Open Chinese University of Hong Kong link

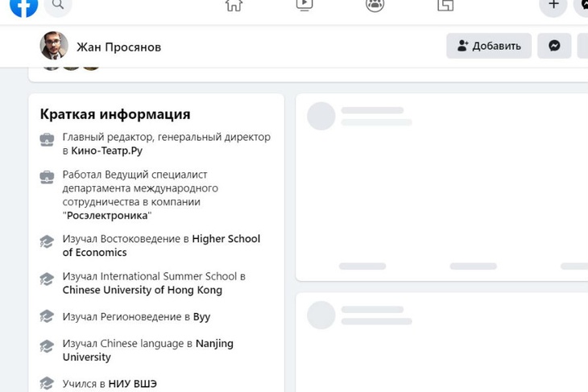click(x=142, y=290)
